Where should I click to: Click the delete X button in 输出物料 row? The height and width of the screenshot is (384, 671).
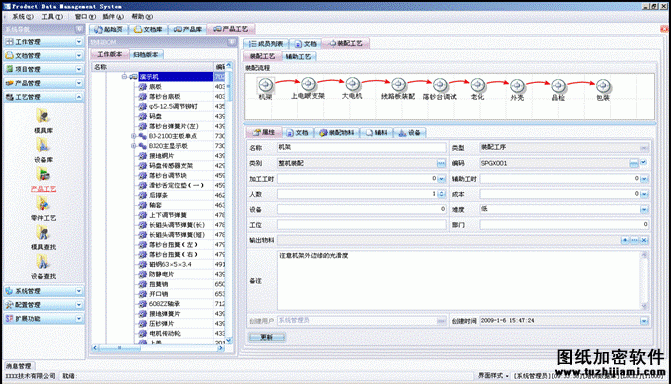coord(644,240)
